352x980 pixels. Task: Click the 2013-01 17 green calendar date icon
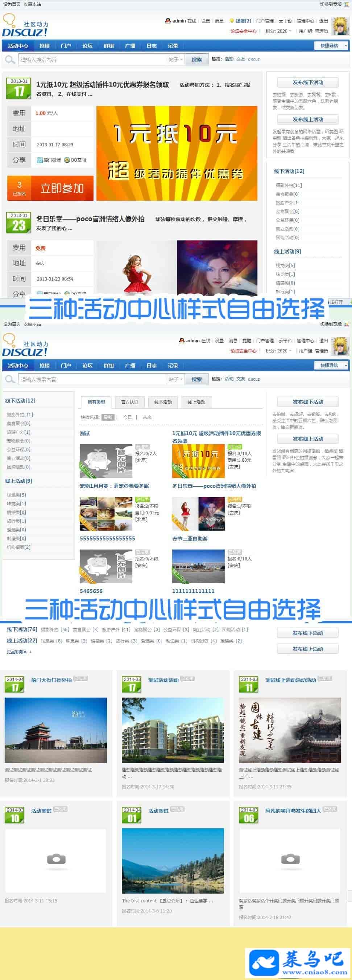[x=18, y=89]
